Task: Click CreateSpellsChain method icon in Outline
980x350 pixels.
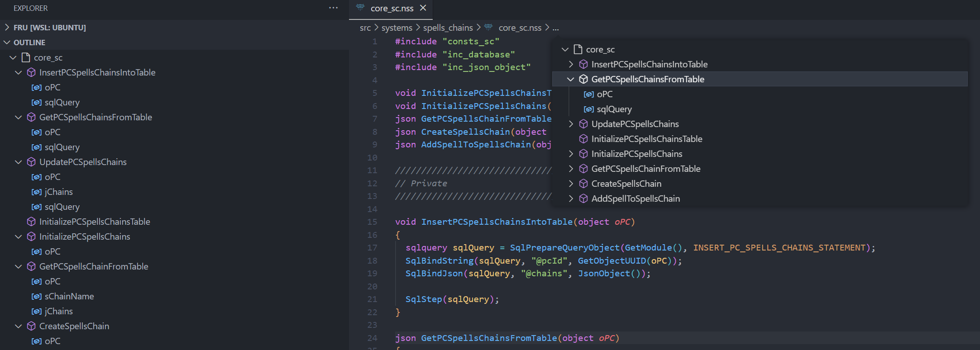Action: 31,326
